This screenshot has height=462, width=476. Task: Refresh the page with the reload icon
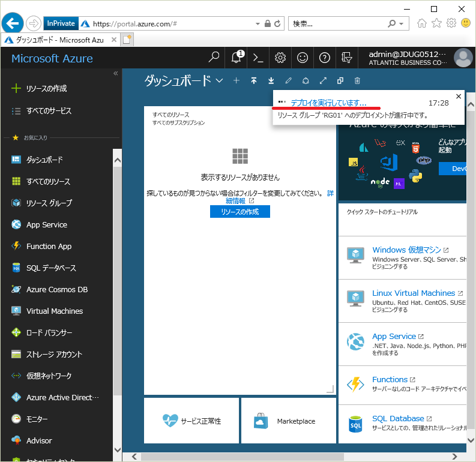point(277,23)
